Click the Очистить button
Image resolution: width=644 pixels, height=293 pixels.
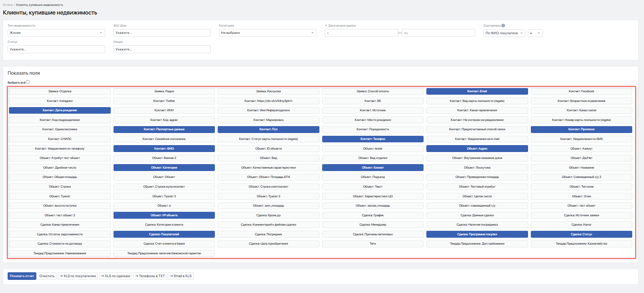47,276
